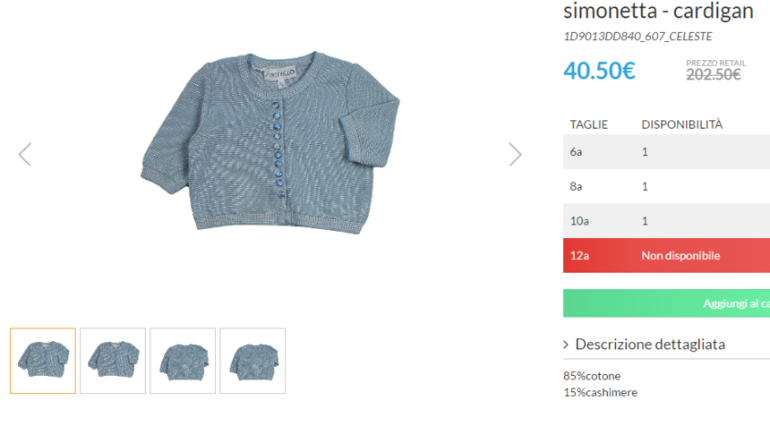The width and height of the screenshot is (770, 426).
Task: Select size 6a row
Action: point(666,152)
